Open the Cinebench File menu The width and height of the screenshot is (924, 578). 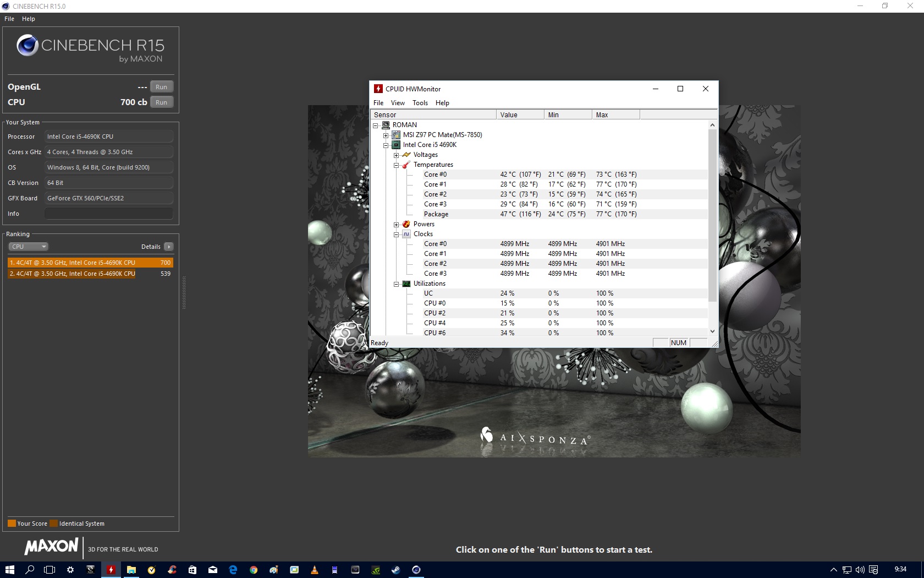coord(9,19)
